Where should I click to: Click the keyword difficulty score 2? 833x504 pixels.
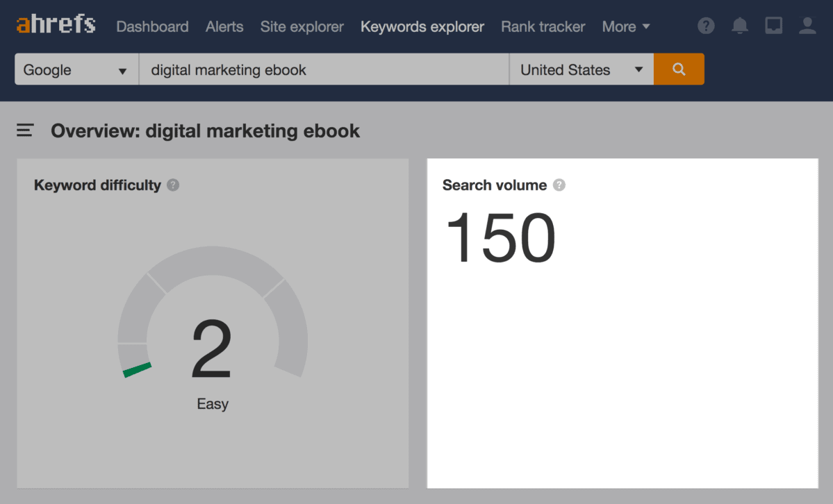[212, 348]
